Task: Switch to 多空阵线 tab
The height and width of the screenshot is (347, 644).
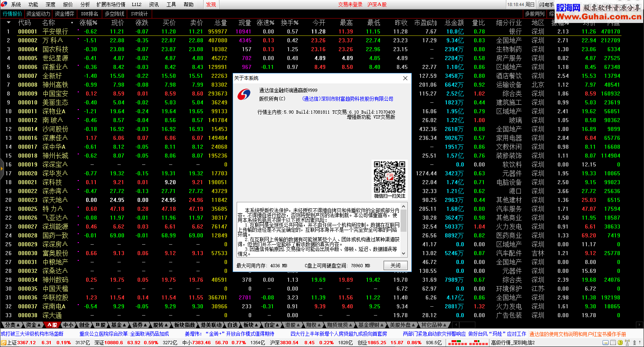Action: (115, 14)
